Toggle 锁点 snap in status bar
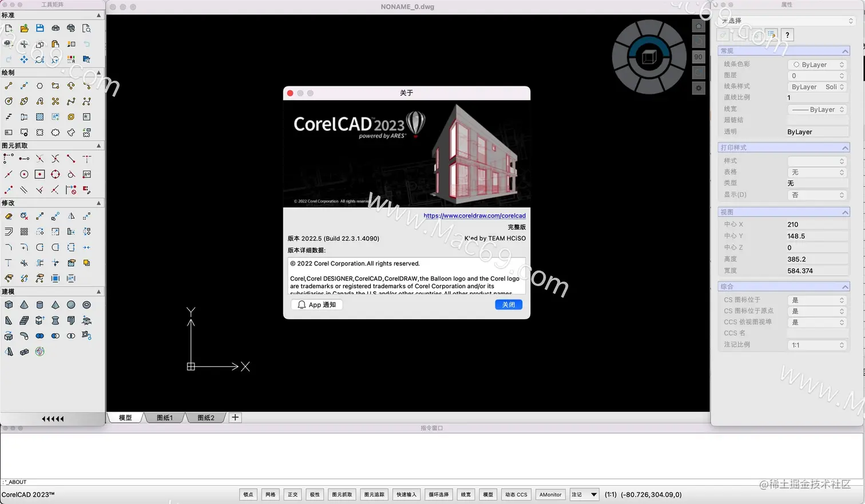The height and width of the screenshot is (504, 865). (x=248, y=494)
